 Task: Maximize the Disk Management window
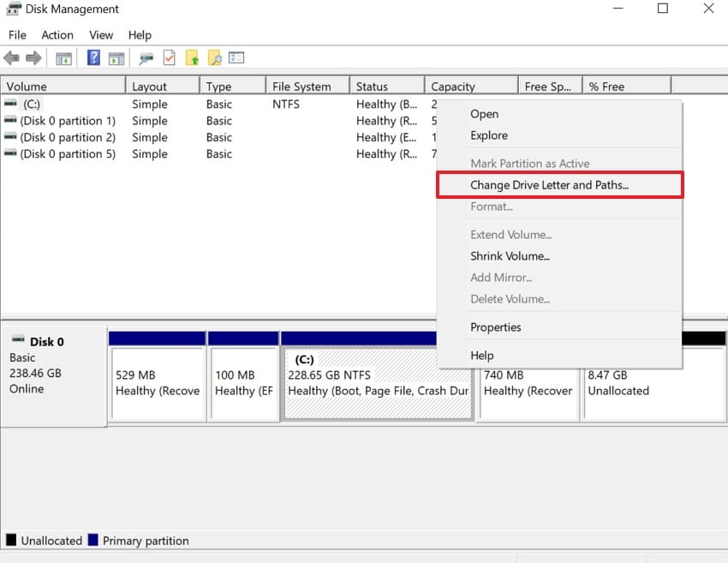tap(663, 9)
